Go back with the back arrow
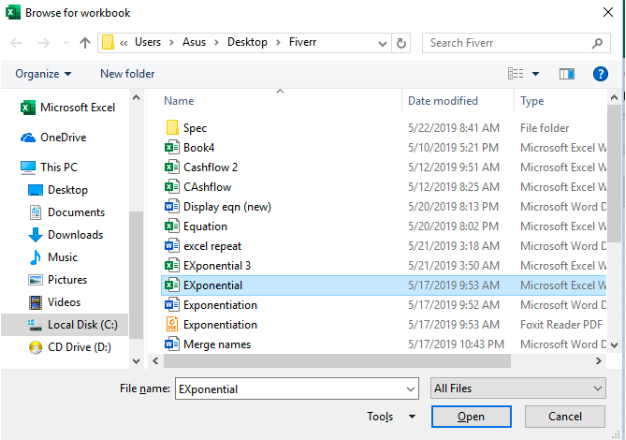The image size is (626, 440). [16, 42]
